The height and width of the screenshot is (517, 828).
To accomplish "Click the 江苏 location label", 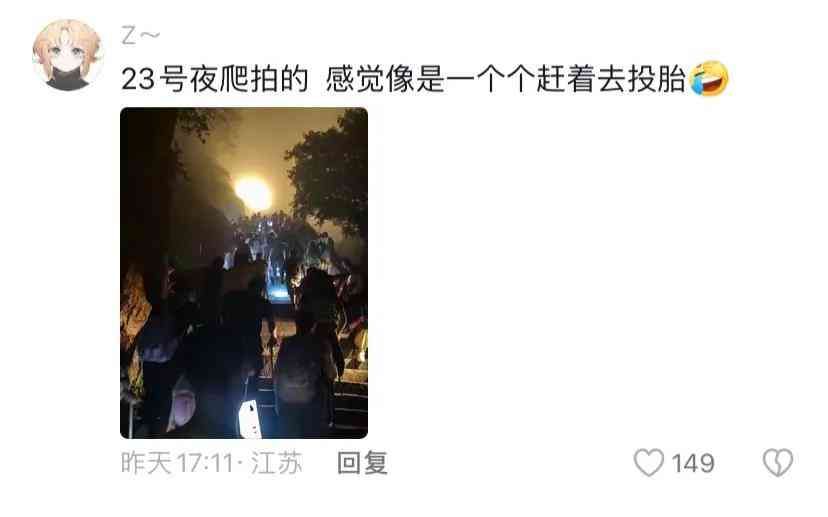I will tap(276, 463).
